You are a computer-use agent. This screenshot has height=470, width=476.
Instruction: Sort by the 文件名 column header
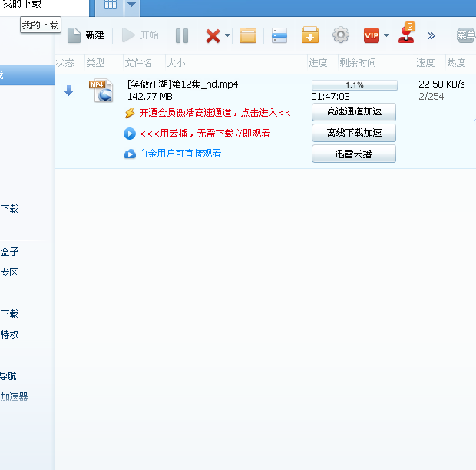(x=138, y=63)
